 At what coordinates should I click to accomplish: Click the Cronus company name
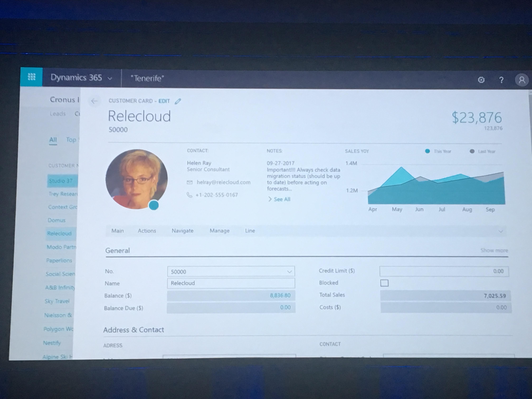point(65,100)
